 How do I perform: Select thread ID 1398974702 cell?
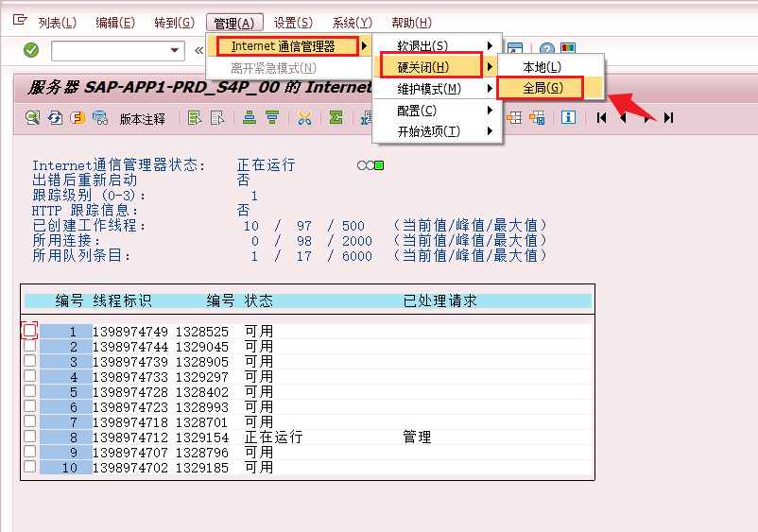click(130, 468)
